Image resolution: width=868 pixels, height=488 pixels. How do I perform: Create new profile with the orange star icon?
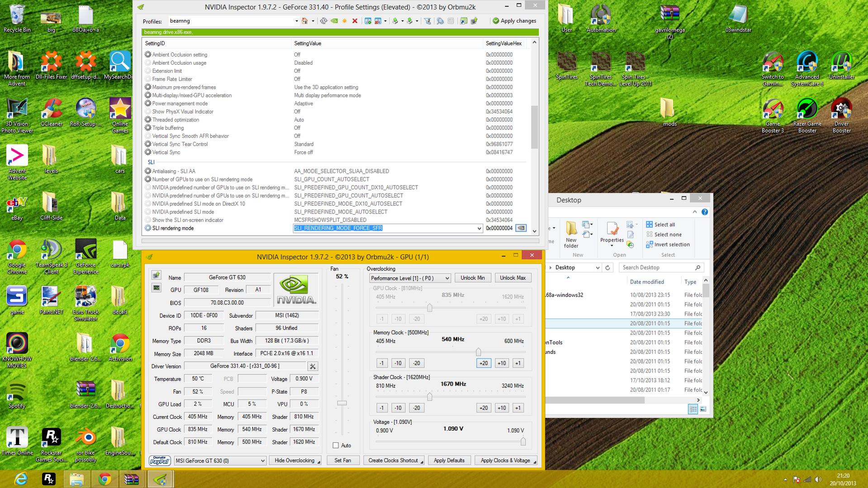click(345, 21)
